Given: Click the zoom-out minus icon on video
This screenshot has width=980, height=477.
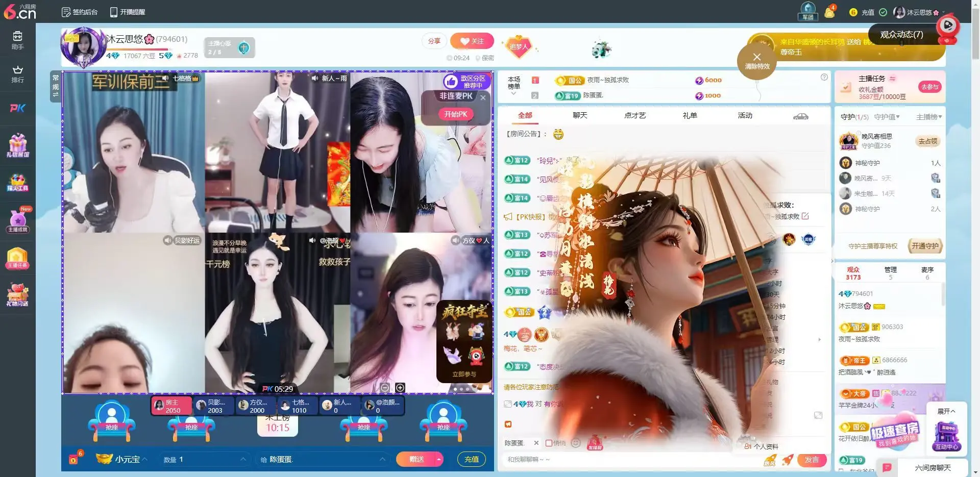Looking at the screenshot, I should [x=385, y=388].
